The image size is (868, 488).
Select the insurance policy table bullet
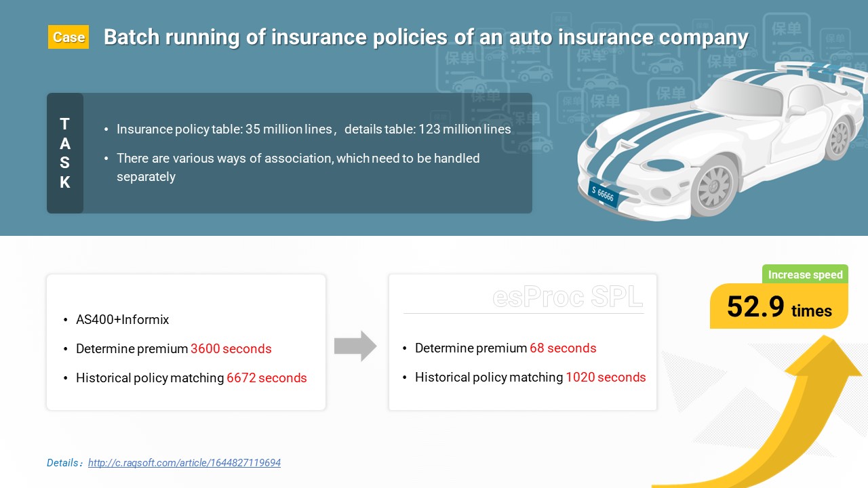pos(313,129)
